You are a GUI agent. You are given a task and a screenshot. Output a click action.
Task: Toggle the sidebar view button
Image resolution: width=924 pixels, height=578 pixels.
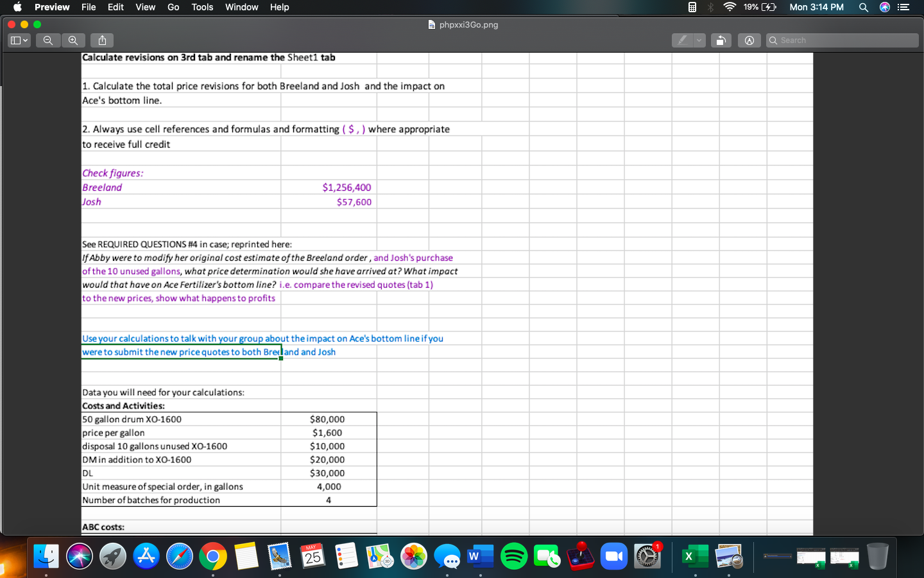click(x=15, y=40)
